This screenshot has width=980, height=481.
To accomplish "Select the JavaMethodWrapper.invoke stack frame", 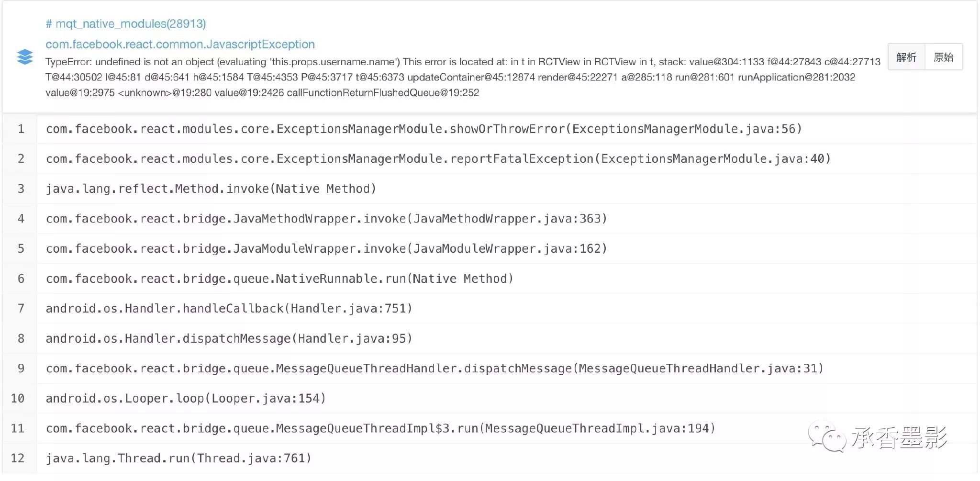I will 326,219.
